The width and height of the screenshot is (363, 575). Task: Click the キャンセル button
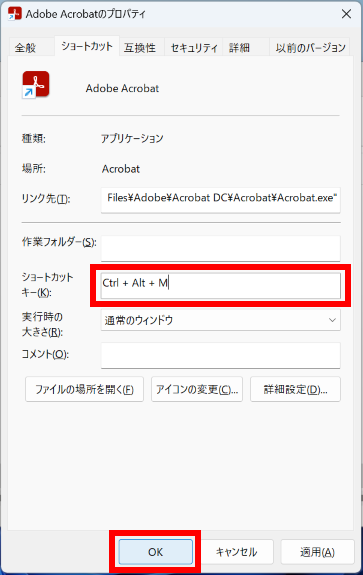click(236, 552)
